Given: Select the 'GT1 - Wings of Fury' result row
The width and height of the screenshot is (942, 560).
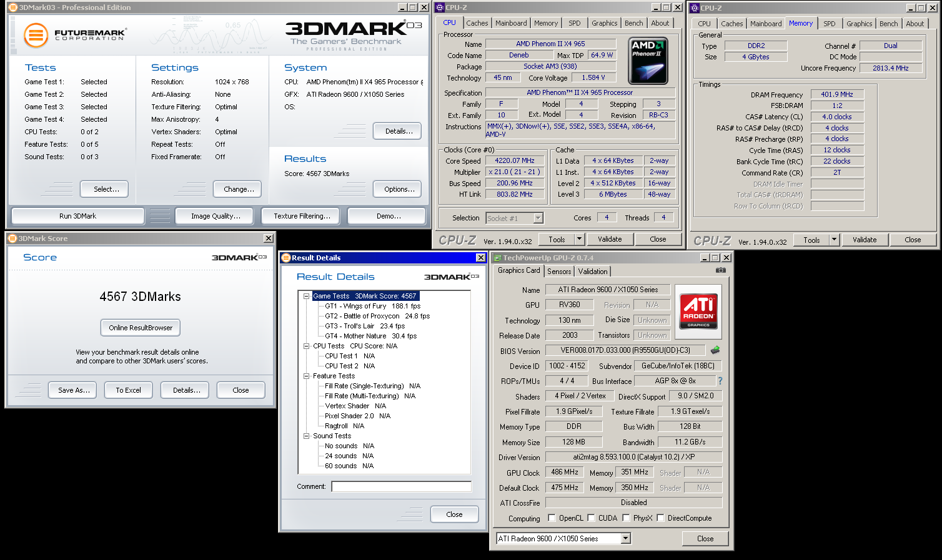Looking at the screenshot, I should (372, 306).
